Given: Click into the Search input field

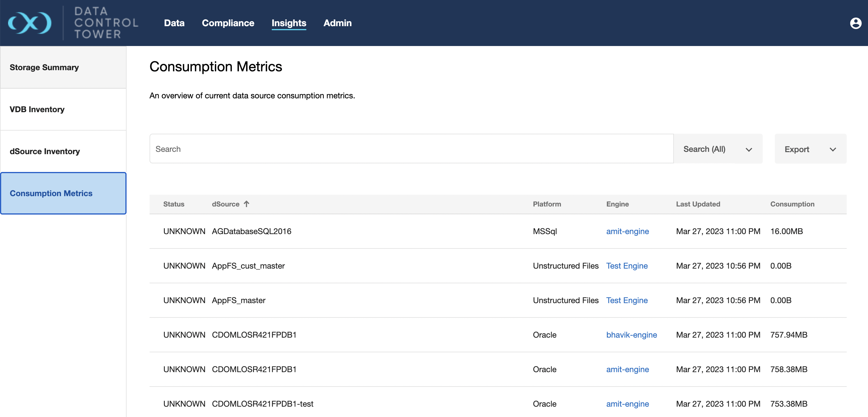Looking at the screenshot, I should pos(411,149).
